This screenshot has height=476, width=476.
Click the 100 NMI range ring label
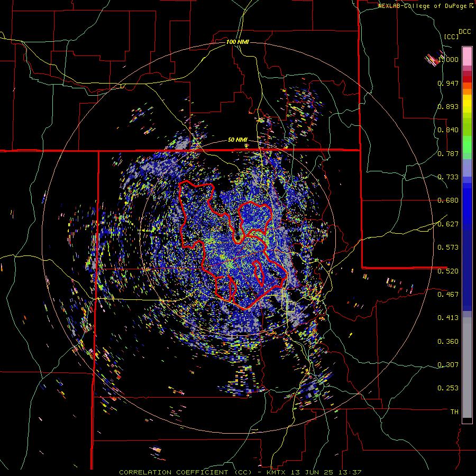tap(237, 42)
